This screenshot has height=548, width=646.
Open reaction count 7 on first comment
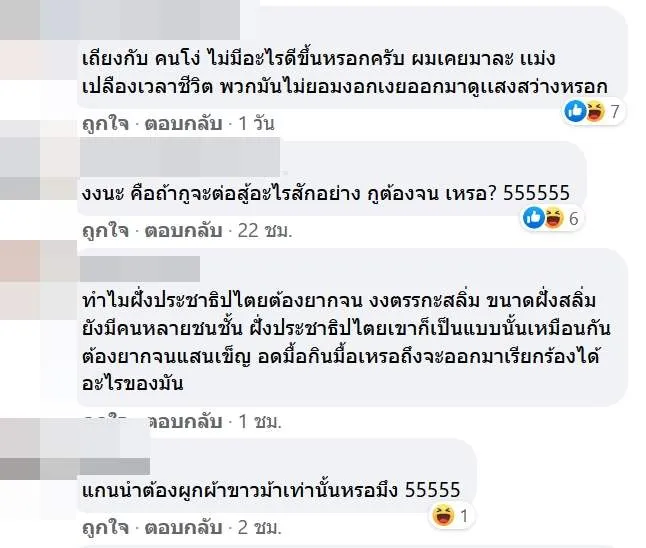[x=614, y=111]
